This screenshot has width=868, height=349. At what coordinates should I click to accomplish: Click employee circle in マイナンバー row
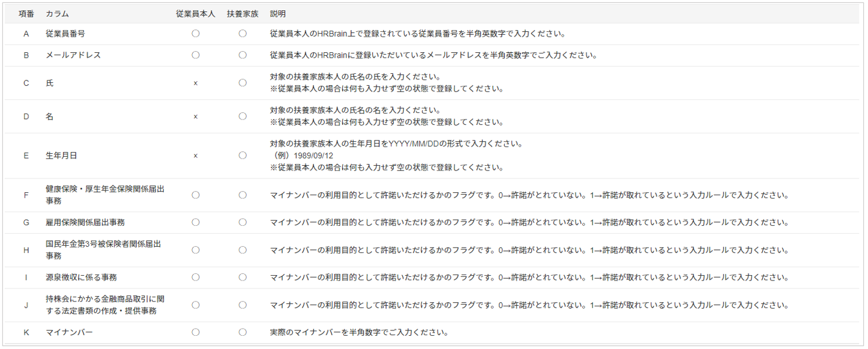196,332
